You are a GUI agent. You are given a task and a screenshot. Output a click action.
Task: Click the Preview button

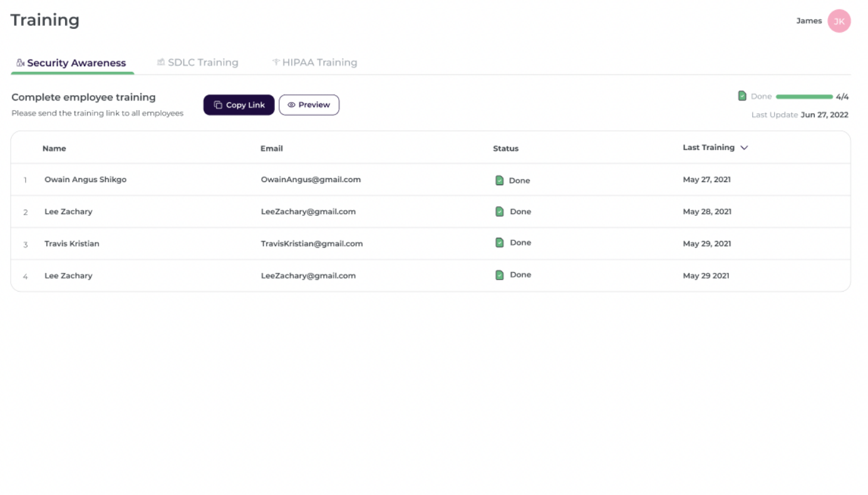click(309, 105)
